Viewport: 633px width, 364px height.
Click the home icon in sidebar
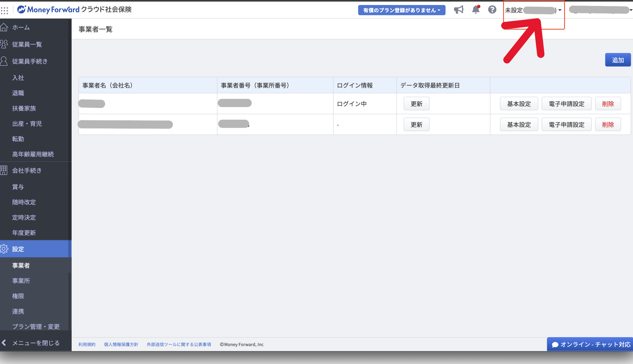click(x=4, y=27)
